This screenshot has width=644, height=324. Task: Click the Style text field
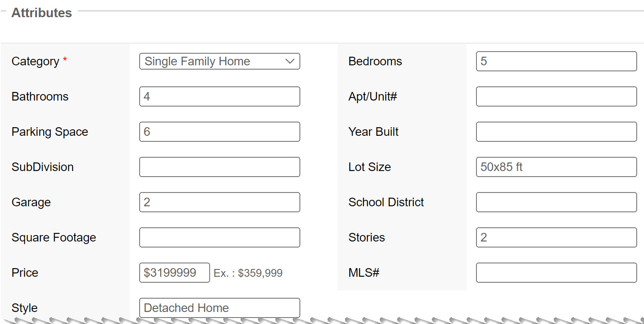[x=219, y=308]
